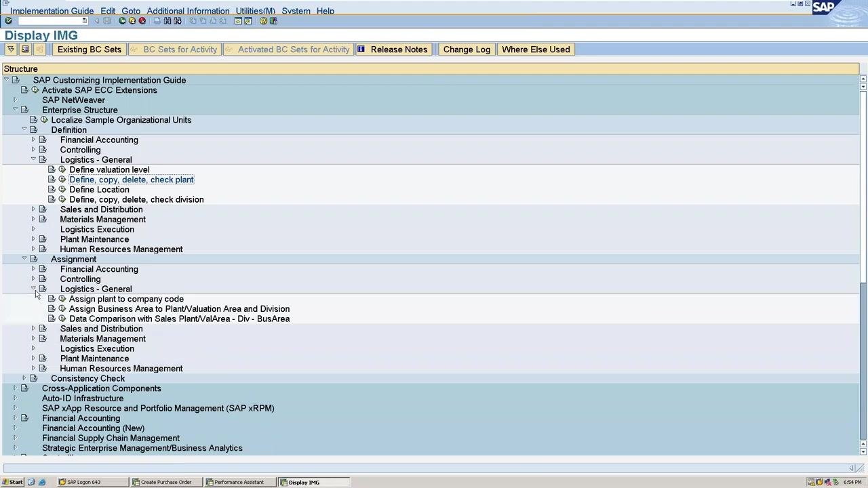Viewport: 868px width, 488px height.
Task: Collapse the Definition node
Action: point(24,129)
